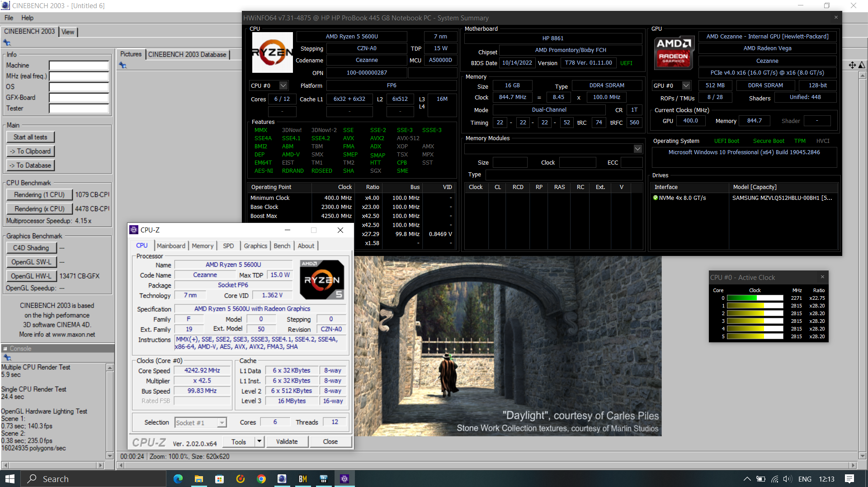Open the About tab in CPU-Z
The width and height of the screenshot is (868, 487).
click(x=306, y=246)
